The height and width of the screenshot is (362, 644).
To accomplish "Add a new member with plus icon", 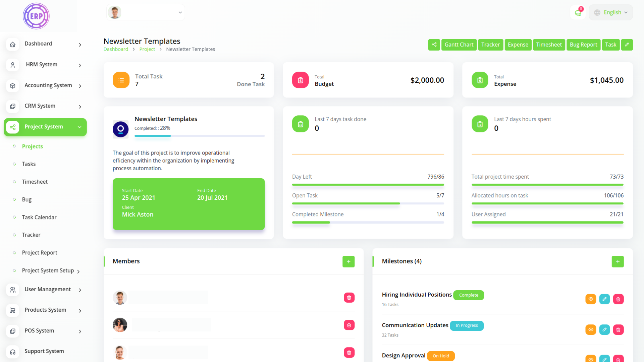I will pos(348,261).
